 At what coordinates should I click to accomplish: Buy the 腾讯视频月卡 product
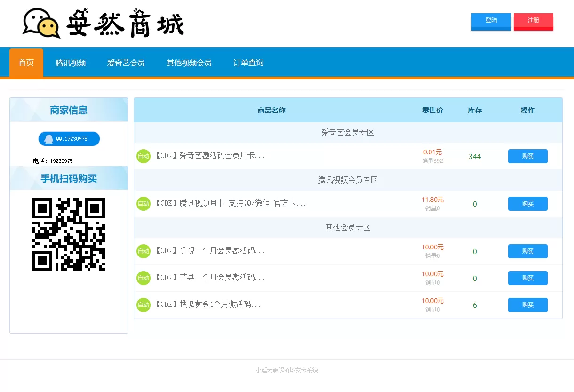[x=528, y=204]
